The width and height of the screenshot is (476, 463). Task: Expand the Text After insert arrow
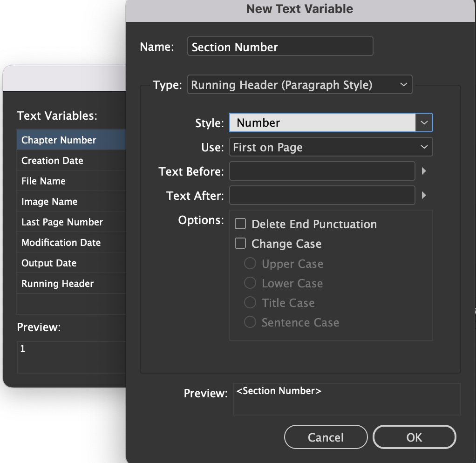coord(424,195)
